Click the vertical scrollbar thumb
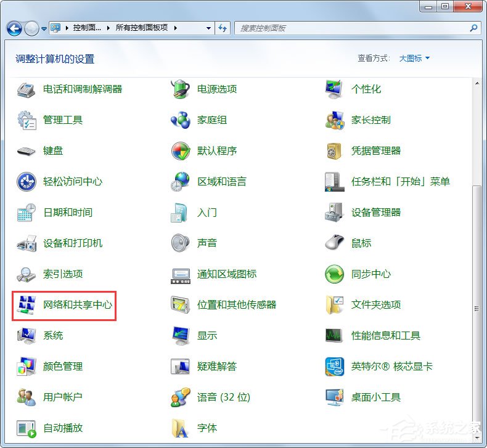The width and height of the screenshot is (487, 448). pos(477,308)
